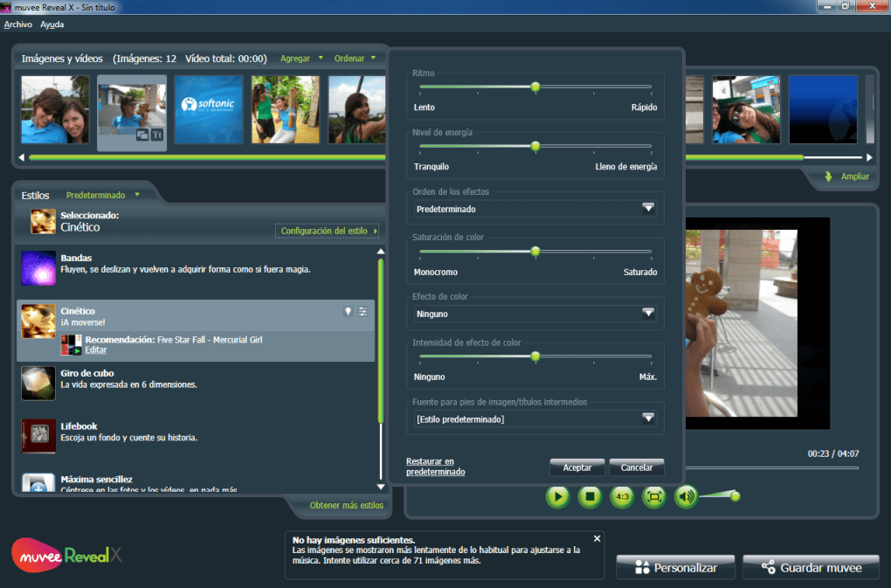Adjust the Saturación de color slider
This screenshot has height=588, width=891.
535,252
